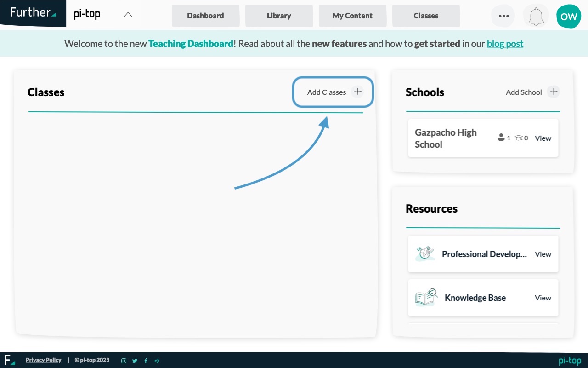The width and height of the screenshot is (588, 368).
Task: Click the Professional Development globe illustration
Action: click(x=425, y=253)
